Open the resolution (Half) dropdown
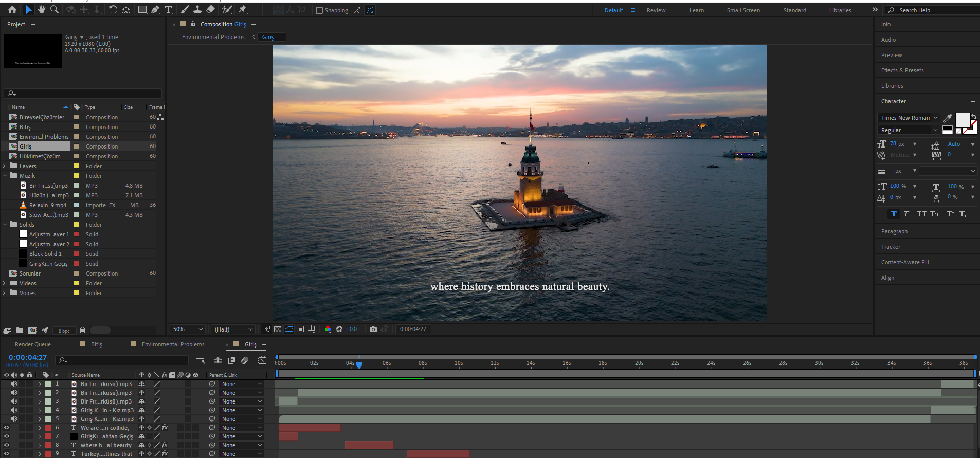Image resolution: width=980 pixels, height=458 pixels. 234,329
